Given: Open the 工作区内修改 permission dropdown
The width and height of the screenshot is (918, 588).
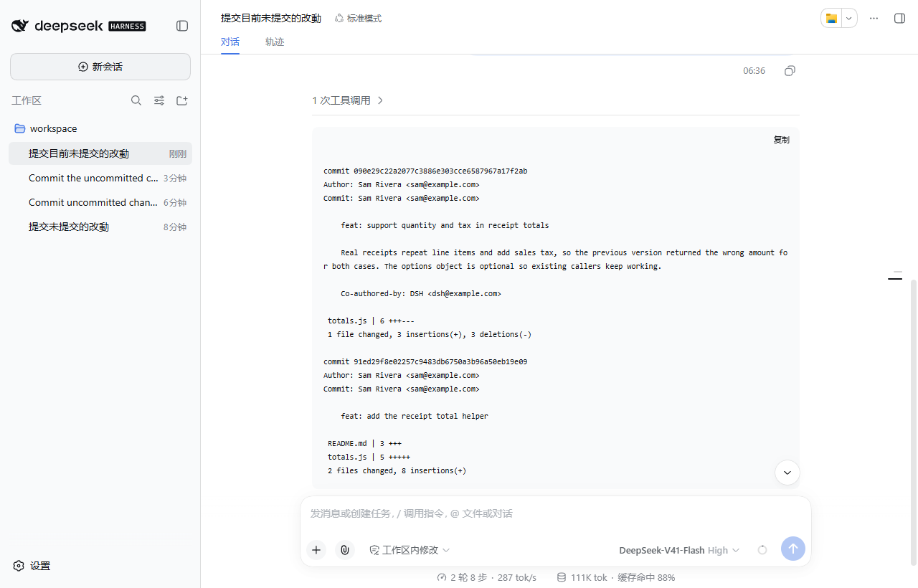Looking at the screenshot, I should click(410, 550).
